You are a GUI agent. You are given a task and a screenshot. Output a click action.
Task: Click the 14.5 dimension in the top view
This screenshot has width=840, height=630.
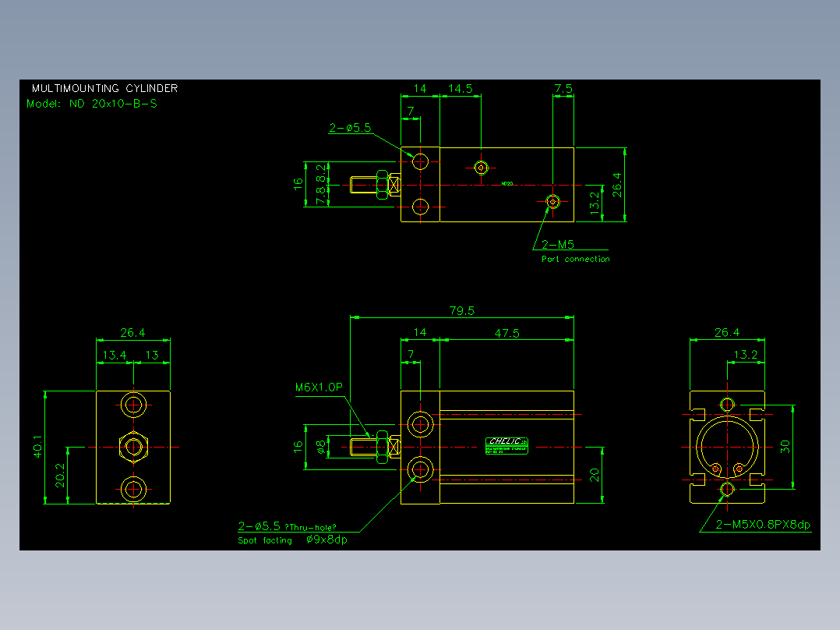(461, 88)
